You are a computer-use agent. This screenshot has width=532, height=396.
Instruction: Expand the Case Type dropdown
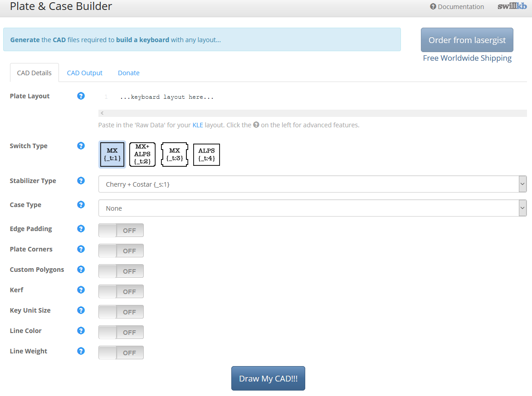[312, 208]
